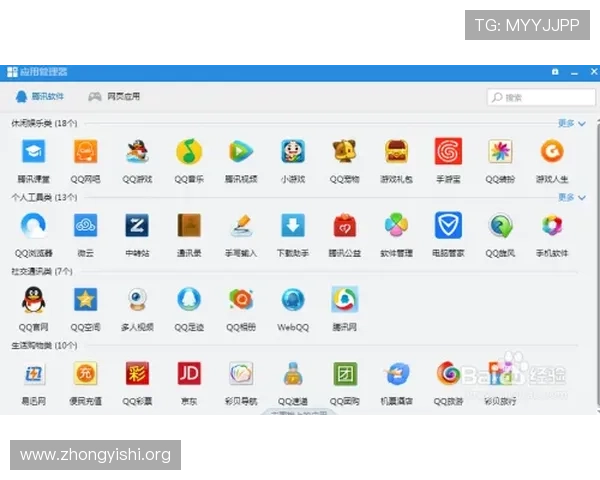
Task: Switch to the 网页应用 tab
Action: (114, 96)
